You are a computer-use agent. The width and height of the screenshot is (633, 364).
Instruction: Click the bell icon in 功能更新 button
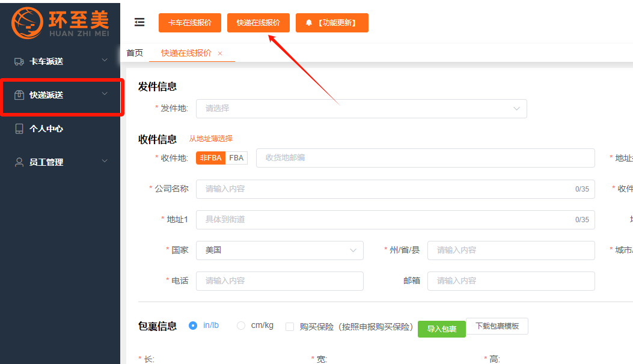(309, 23)
